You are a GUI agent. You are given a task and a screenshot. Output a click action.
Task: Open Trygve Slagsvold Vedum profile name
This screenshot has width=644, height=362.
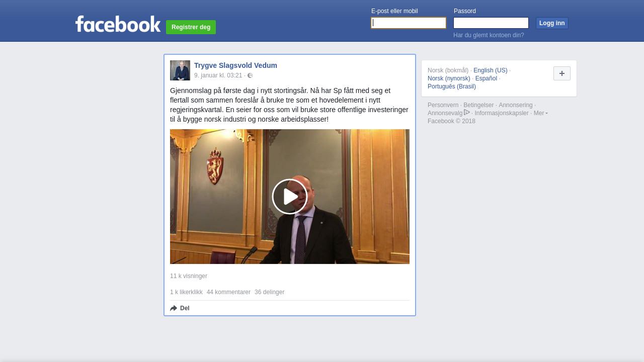pos(235,65)
